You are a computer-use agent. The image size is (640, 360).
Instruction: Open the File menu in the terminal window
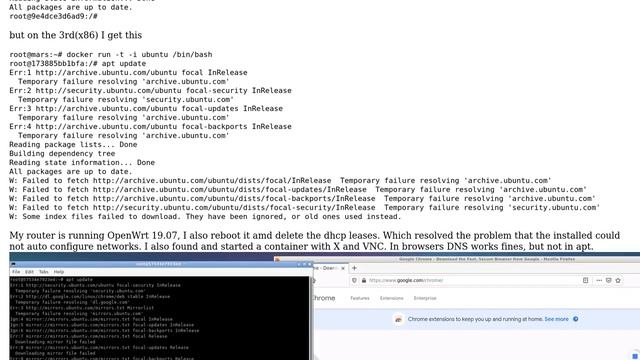coord(16,272)
